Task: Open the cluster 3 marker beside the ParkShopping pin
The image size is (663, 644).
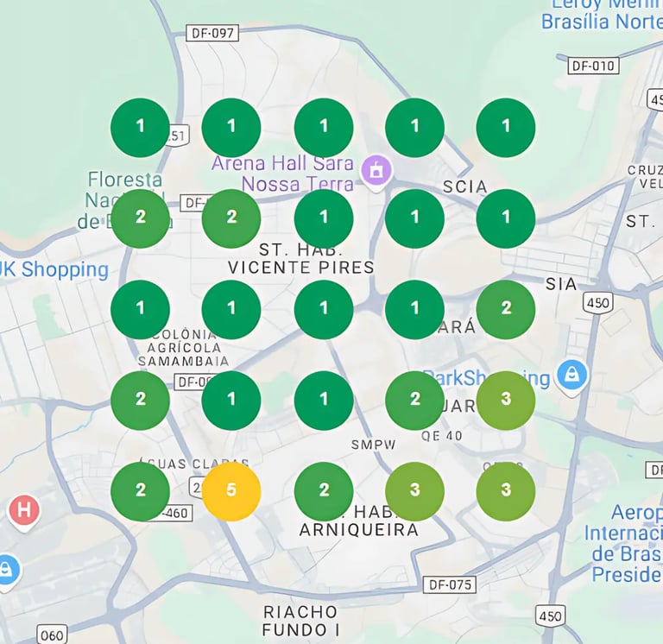Action: (506, 401)
